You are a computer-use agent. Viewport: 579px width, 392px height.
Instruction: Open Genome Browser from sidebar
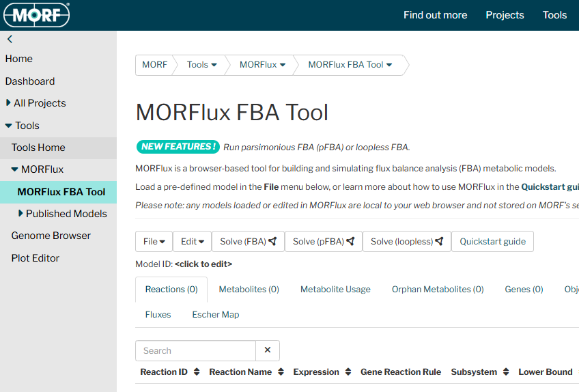(x=51, y=236)
